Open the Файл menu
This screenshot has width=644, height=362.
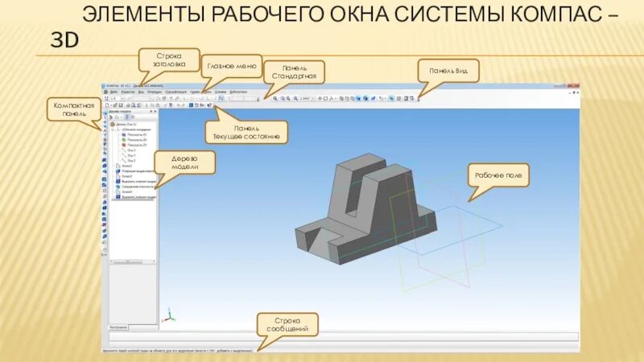click(x=114, y=92)
